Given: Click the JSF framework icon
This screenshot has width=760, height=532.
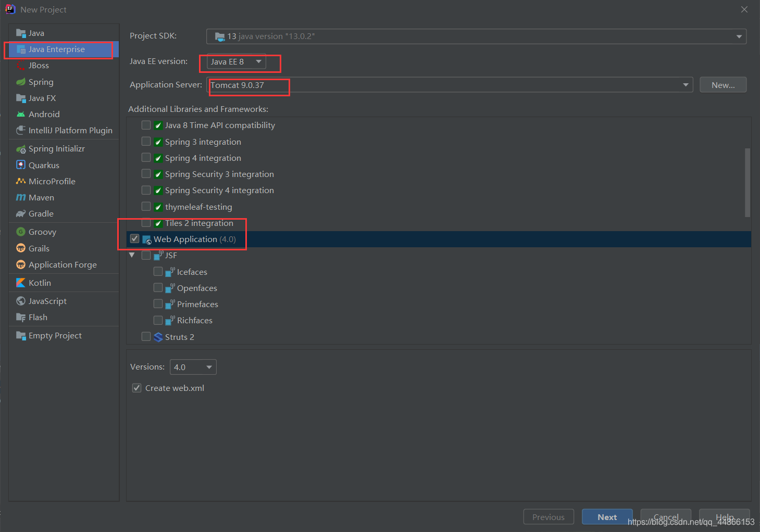Looking at the screenshot, I should 158,255.
